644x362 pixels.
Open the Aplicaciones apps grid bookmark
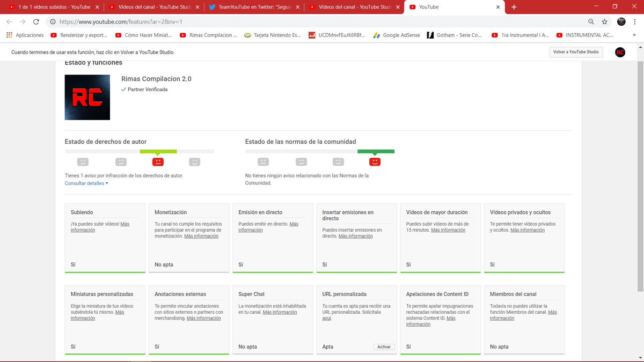[25, 35]
